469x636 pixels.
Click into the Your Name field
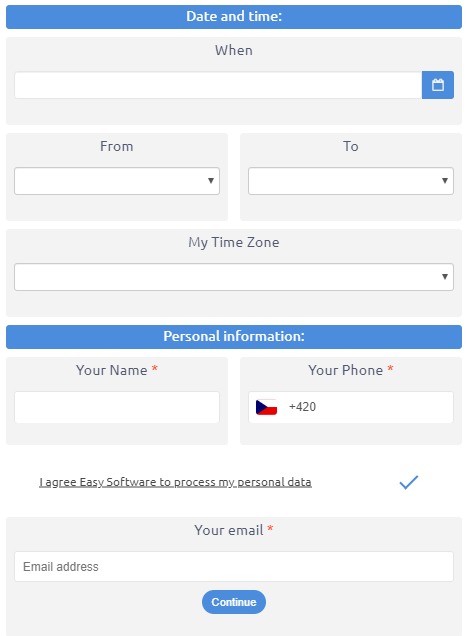click(x=117, y=407)
